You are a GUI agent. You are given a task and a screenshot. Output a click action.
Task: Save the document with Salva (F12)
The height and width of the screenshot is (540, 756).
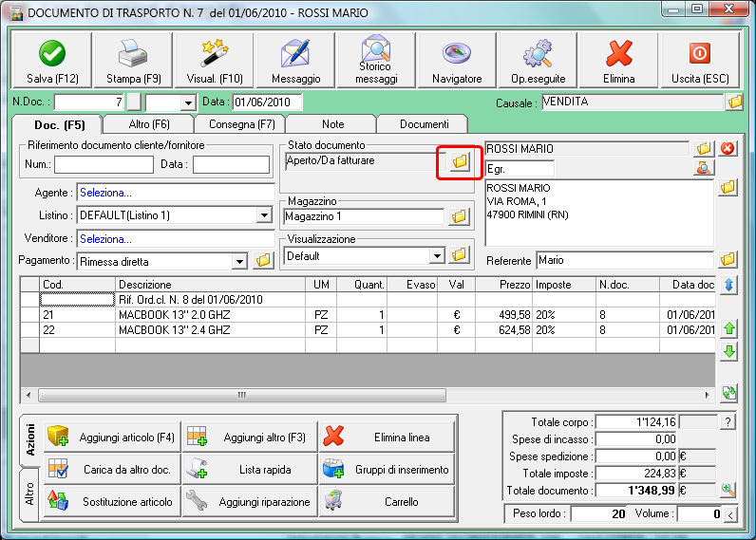[x=51, y=61]
